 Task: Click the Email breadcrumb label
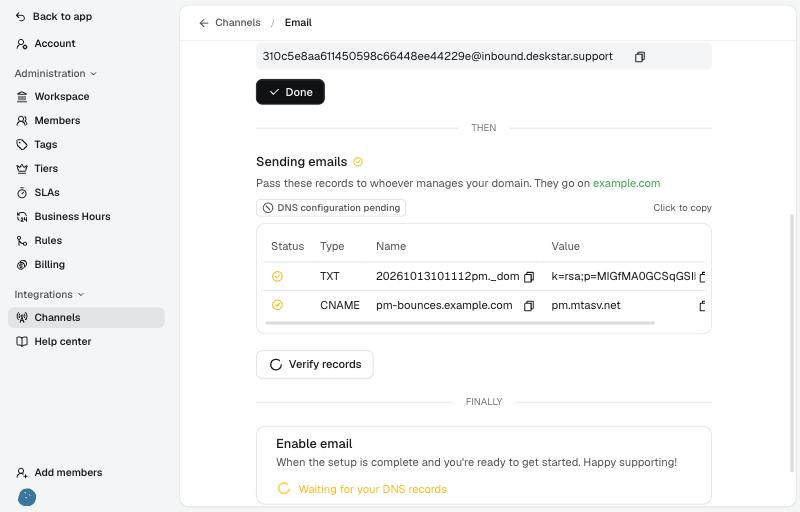(298, 23)
